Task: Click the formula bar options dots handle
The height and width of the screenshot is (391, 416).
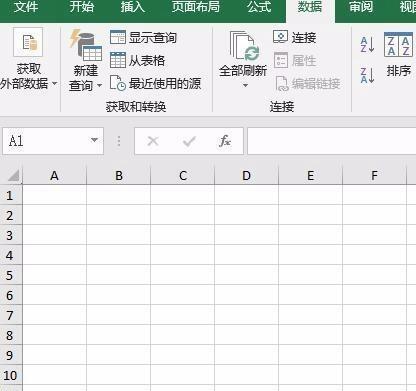Action: tap(119, 141)
